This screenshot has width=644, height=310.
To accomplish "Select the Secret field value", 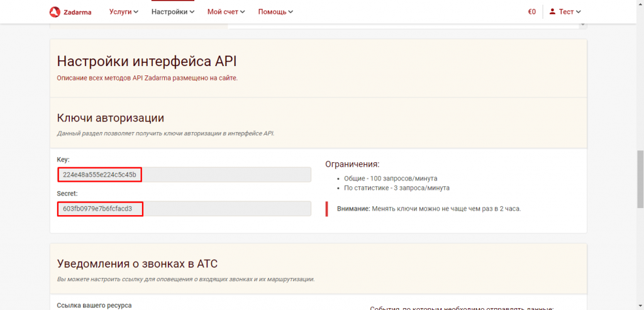I will pos(184,209).
